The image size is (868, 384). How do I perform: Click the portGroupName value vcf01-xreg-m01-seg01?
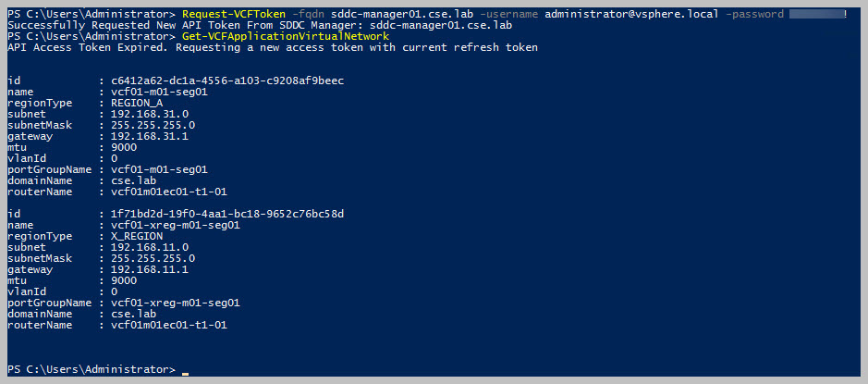point(168,303)
